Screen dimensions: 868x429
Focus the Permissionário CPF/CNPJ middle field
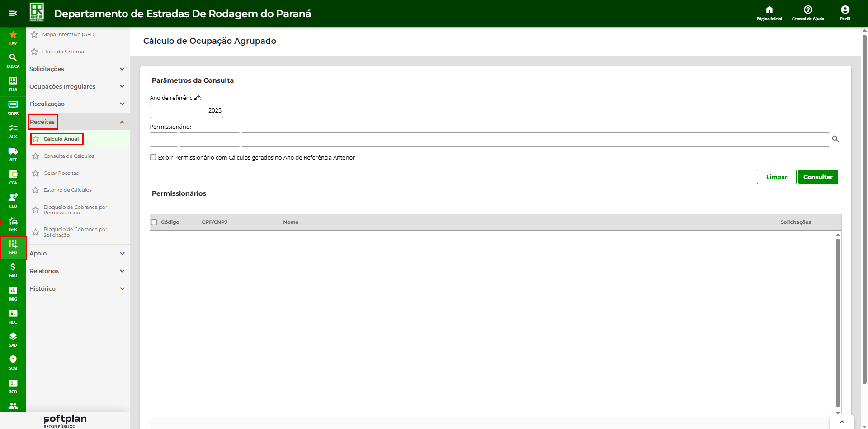[x=209, y=140]
